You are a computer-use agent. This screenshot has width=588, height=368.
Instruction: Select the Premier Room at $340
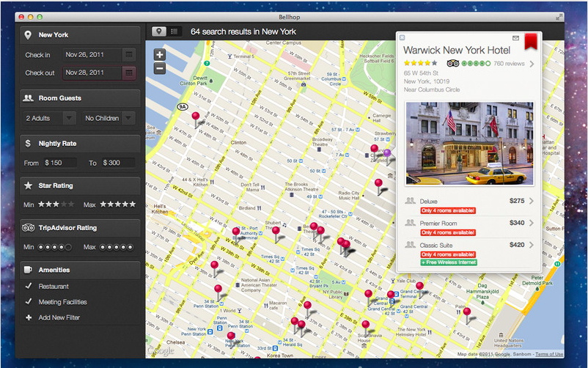pos(469,227)
